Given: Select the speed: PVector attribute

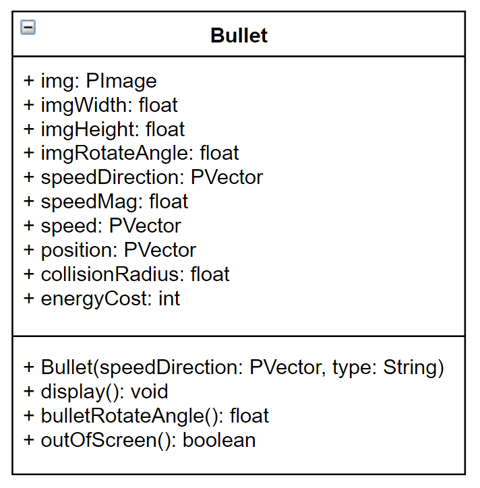Looking at the screenshot, I should coord(102,226).
